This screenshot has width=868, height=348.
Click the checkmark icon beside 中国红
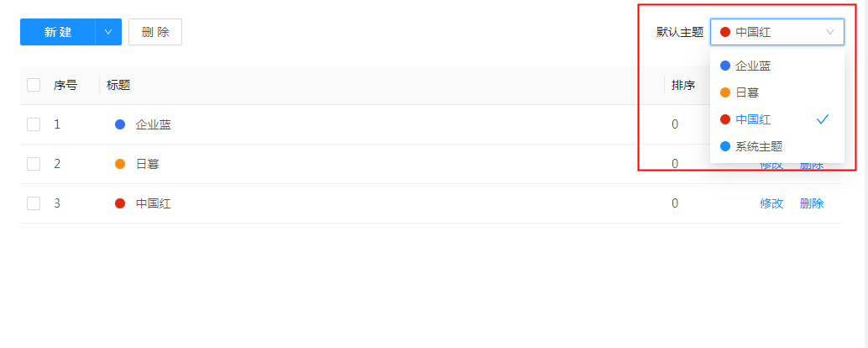823,119
